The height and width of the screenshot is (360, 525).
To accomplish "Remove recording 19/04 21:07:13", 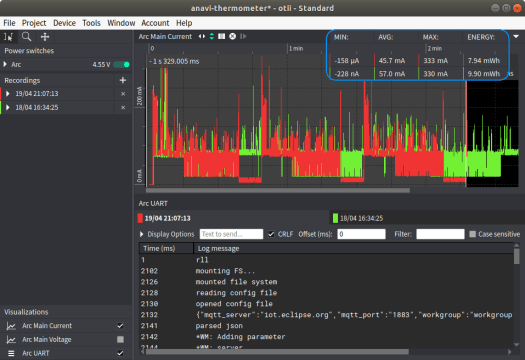I will pos(123,94).
